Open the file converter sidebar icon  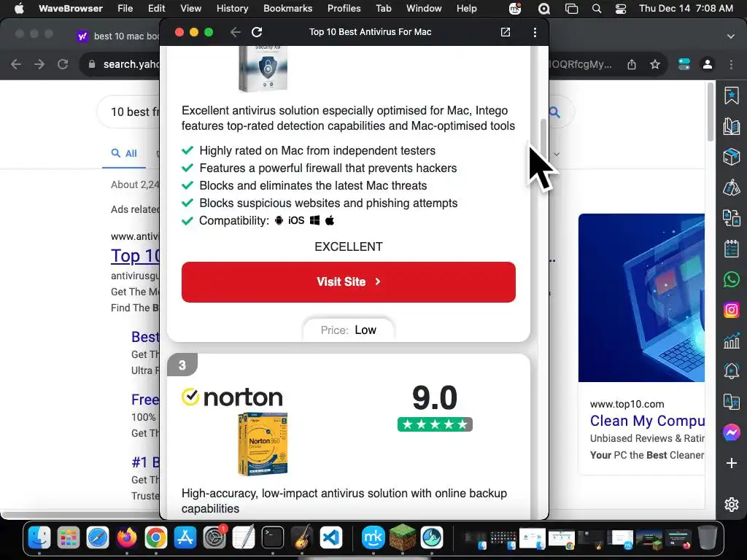click(731, 218)
